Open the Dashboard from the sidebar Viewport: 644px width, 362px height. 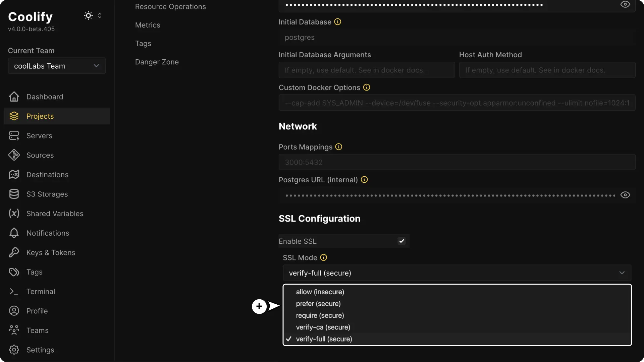pos(45,97)
